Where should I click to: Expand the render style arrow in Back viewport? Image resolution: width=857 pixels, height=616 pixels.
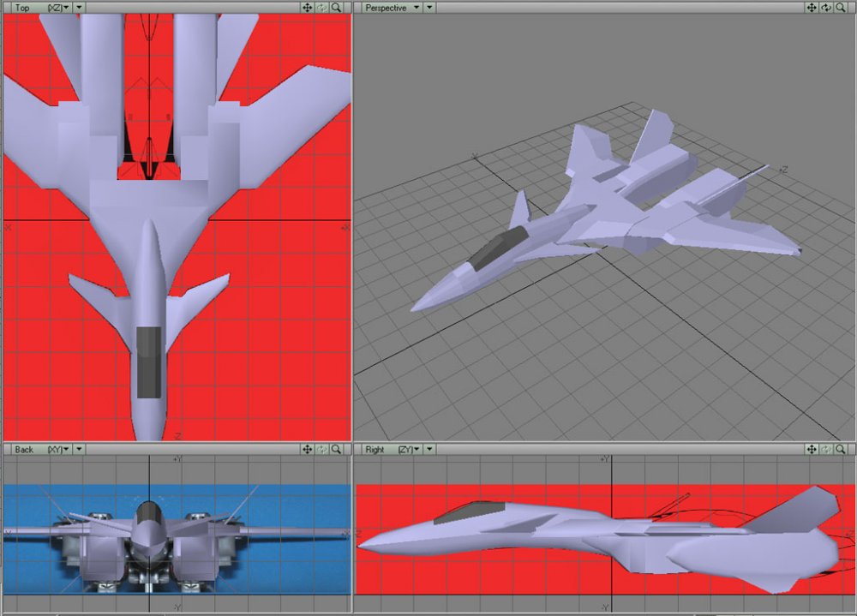(80, 449)
